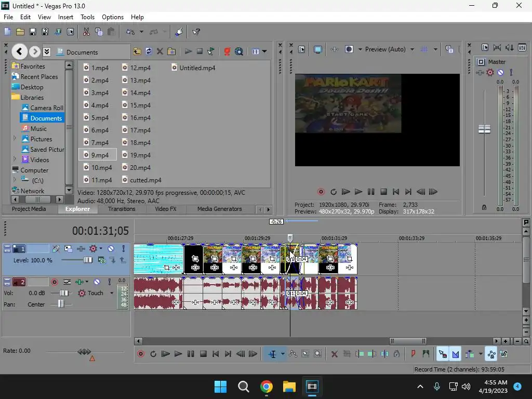Viewport: 532px width, 399px height.
Task: Click the Copy icon in the main toolbar
Action: pyautogui.click(x=99, y=32)
